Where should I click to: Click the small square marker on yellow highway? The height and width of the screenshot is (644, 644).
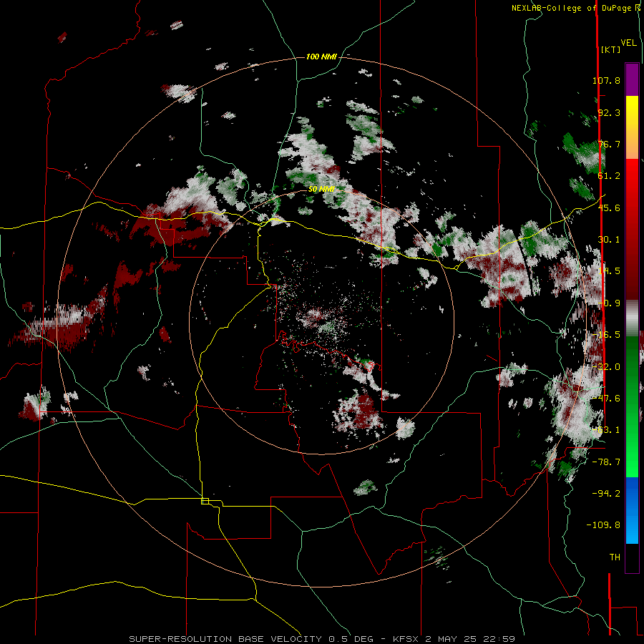point(205,501)
